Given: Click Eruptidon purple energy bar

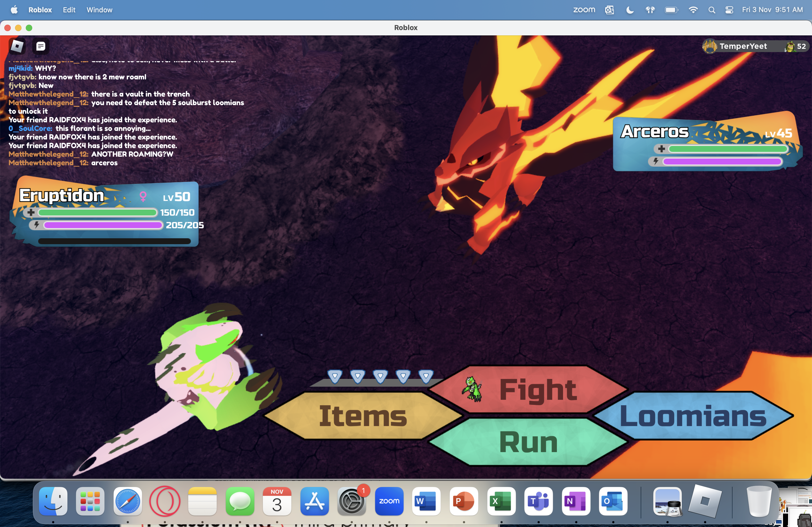Looking at the screenshot, I should pyautogui.click(x=103, y=225).
